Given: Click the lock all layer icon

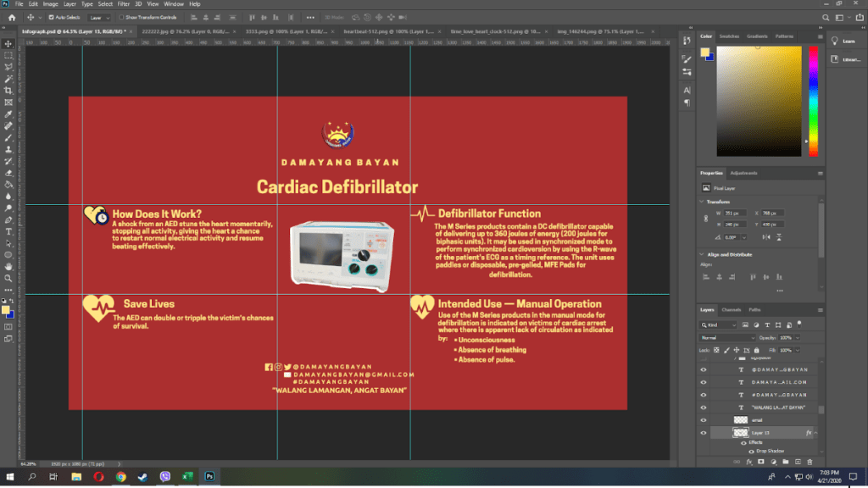Looking at the screenshot, I should (x=757, y=350).
